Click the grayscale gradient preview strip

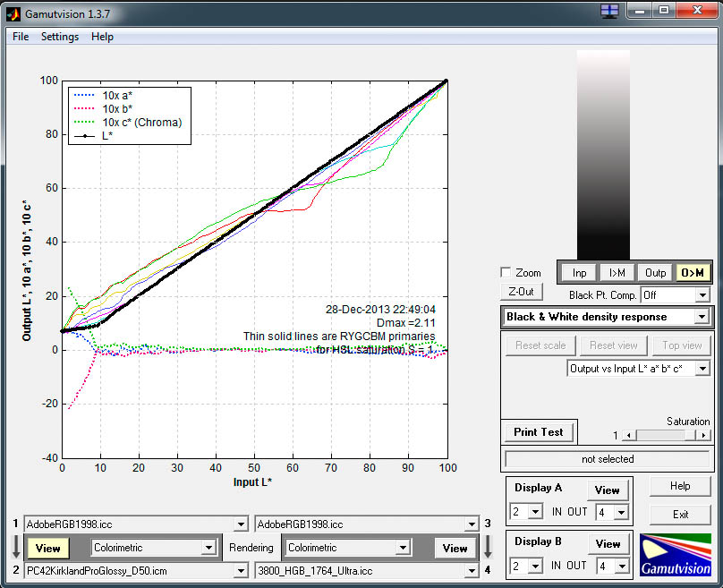point(604,152)
